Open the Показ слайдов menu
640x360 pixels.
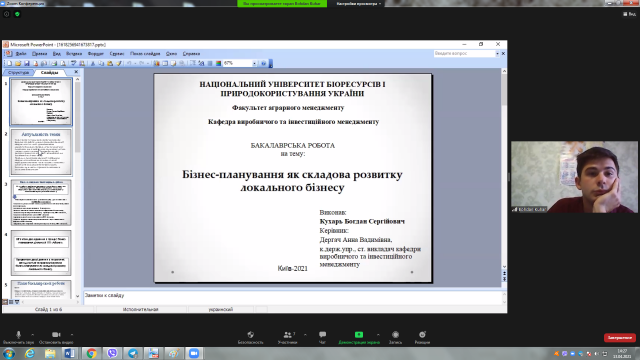click(145, 53)
